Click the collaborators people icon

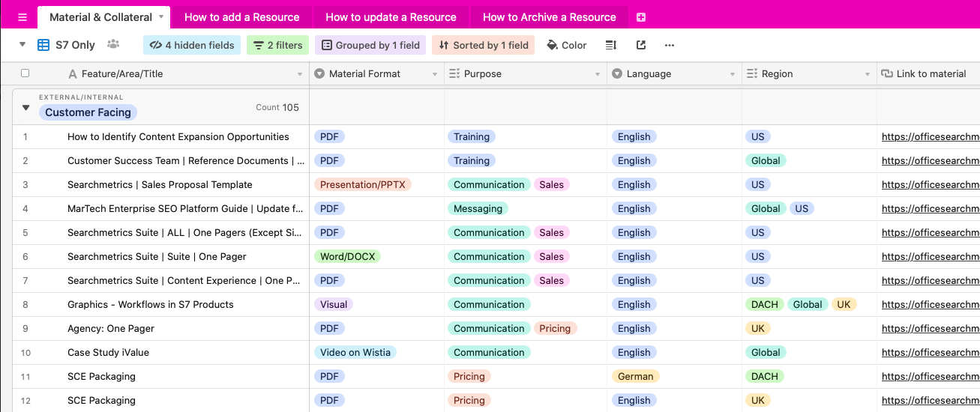point(113,45)
